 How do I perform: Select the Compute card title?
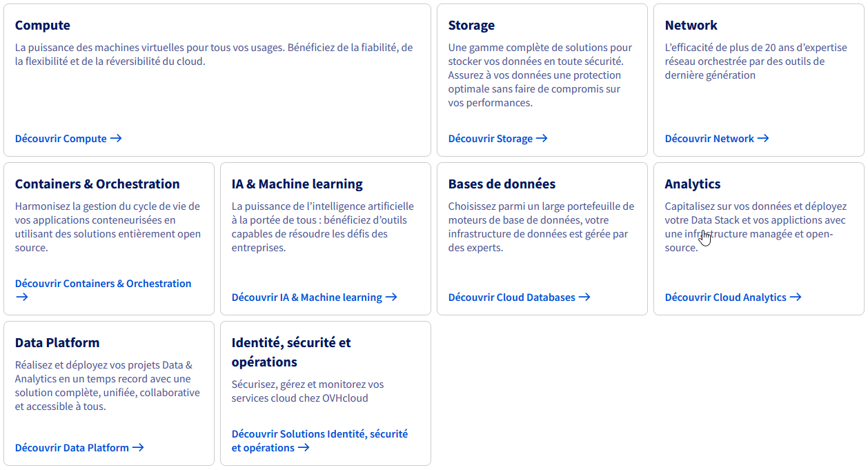pos(42,25)
